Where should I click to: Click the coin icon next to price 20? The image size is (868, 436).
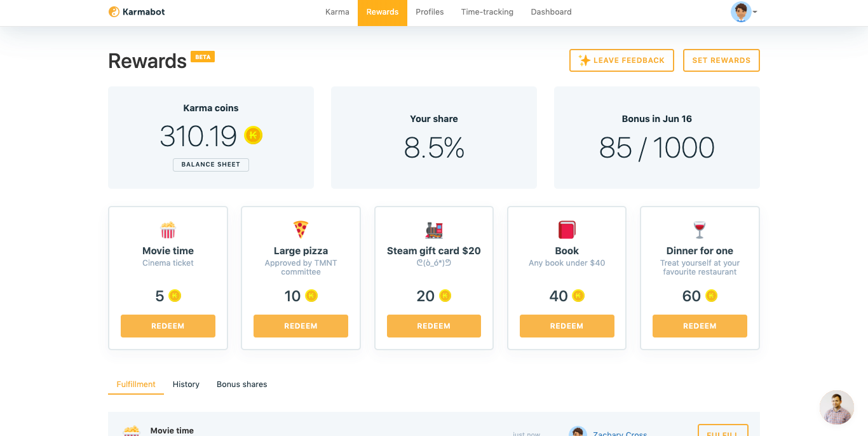pos(445,296)
